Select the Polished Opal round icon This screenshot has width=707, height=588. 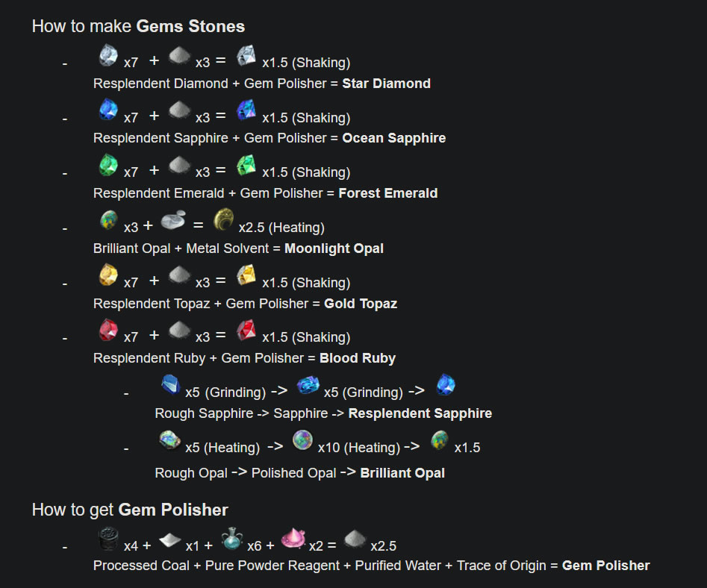click(x=302, y=441)
